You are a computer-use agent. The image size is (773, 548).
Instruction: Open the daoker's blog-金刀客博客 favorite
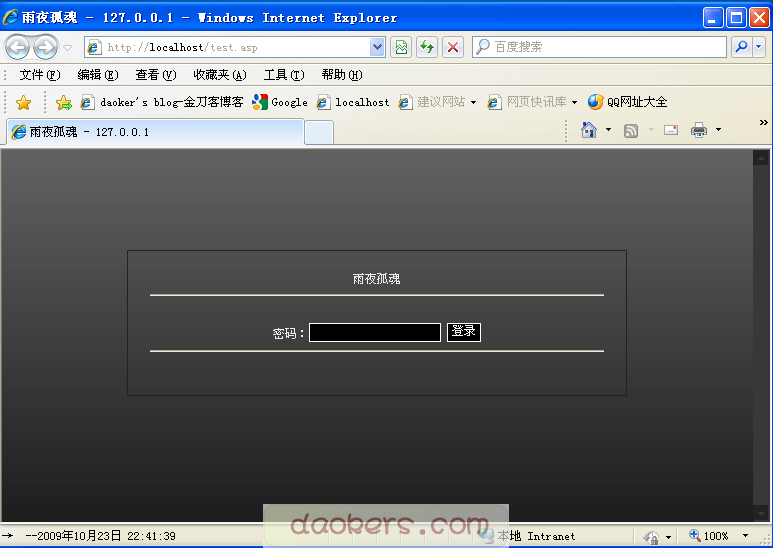[x=162, y=102]
